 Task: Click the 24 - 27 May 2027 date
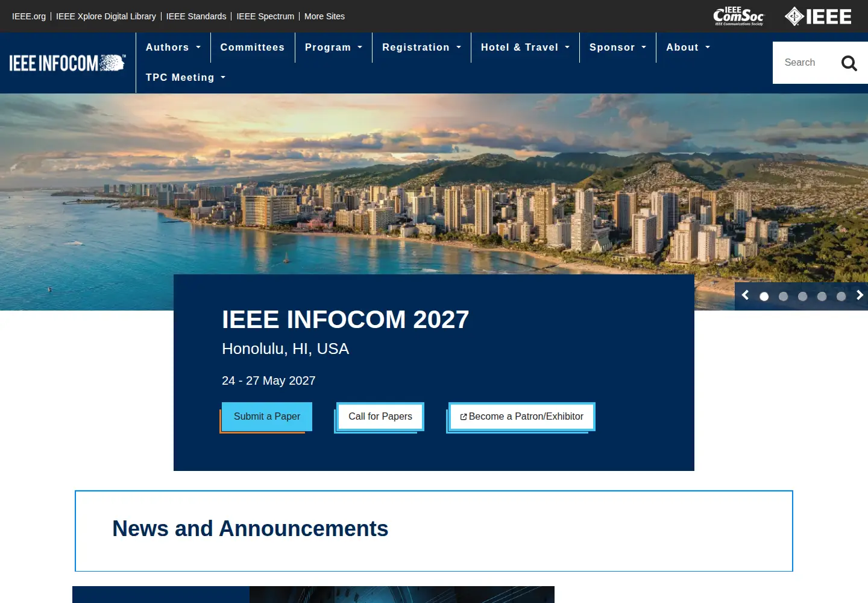point(269,380)
